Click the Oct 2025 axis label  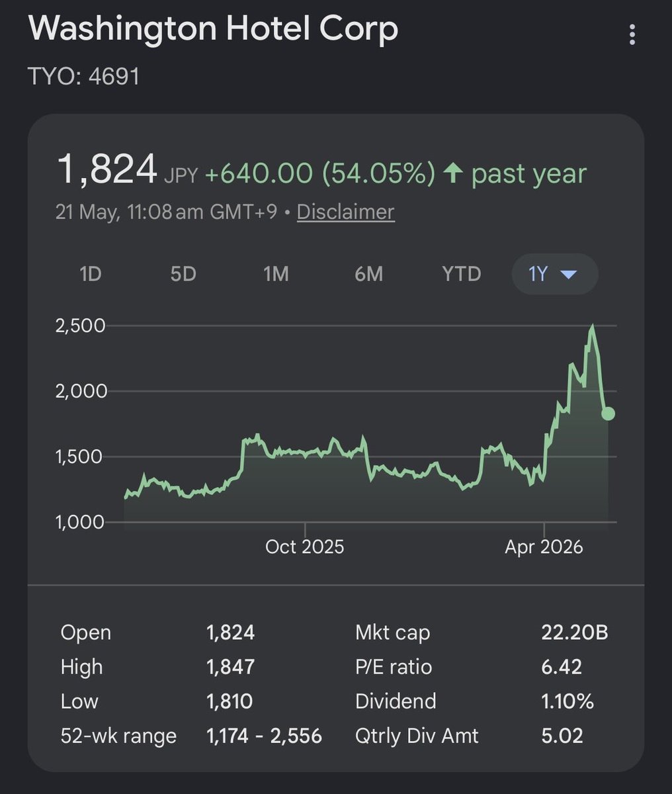click(x=304, y=547)
